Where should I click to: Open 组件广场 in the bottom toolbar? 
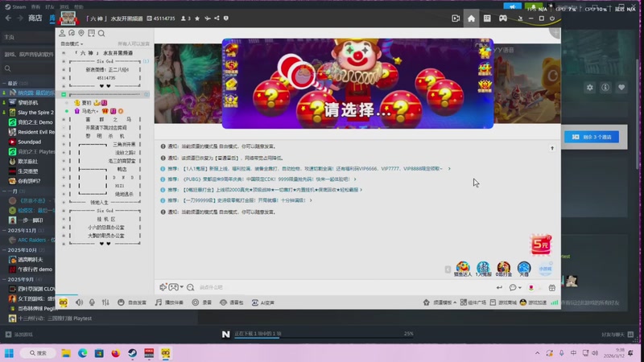coord(473,302)
